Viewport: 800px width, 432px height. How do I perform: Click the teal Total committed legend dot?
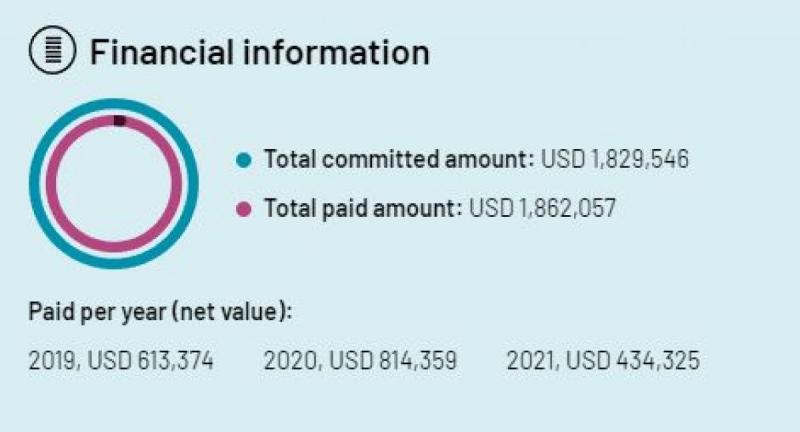click(x=243, y=160)
